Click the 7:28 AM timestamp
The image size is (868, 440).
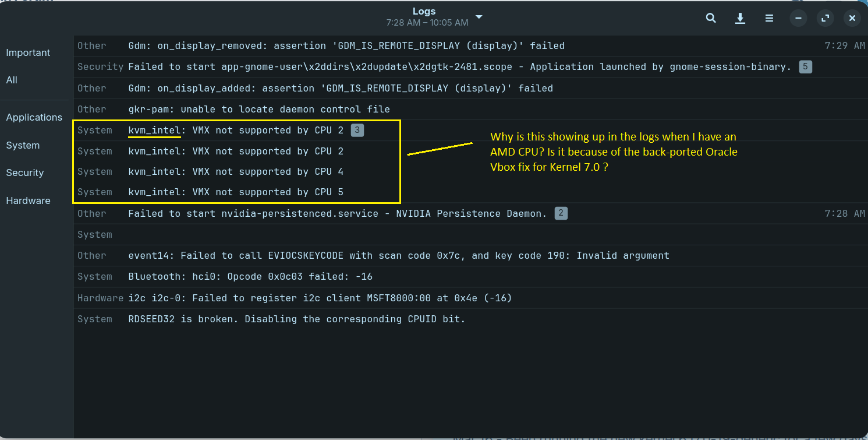click(x=845, y=213)
